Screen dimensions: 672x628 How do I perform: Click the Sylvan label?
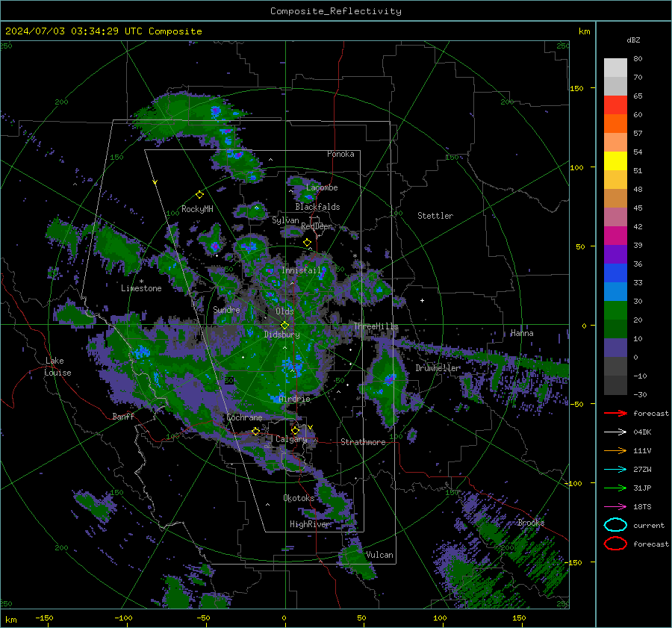tap(285, 221)
